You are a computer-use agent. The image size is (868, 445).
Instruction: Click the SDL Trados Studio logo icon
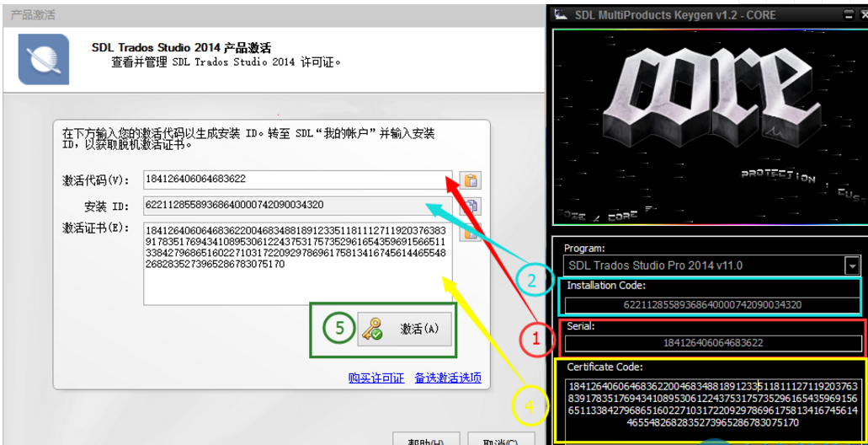[44, 59]
